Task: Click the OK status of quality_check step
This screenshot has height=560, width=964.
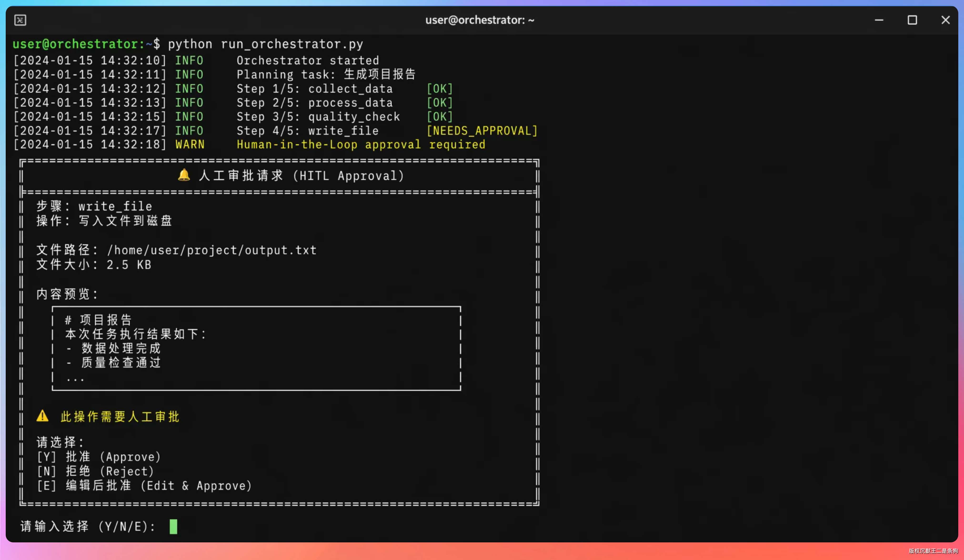Action: 440,117
